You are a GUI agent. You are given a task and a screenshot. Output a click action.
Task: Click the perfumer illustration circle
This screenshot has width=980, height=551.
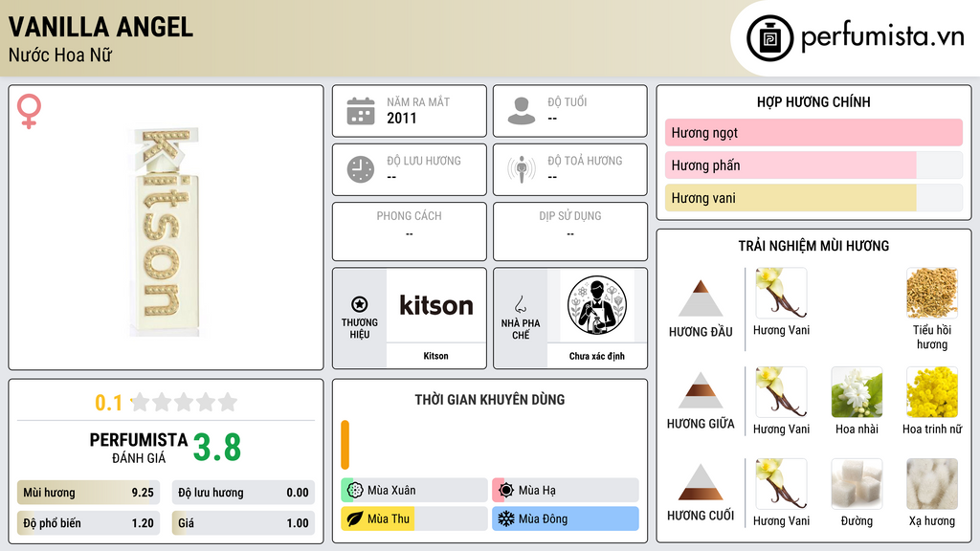click(x=597, y=305)
